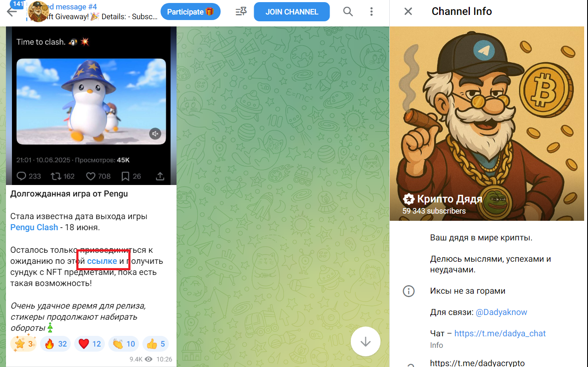Image resolution: width=588 pixels, height=367 pixels.
Task: Click the "Крипто Дядя" channel name
Action: pyautogui.click(x=450, y=199)
